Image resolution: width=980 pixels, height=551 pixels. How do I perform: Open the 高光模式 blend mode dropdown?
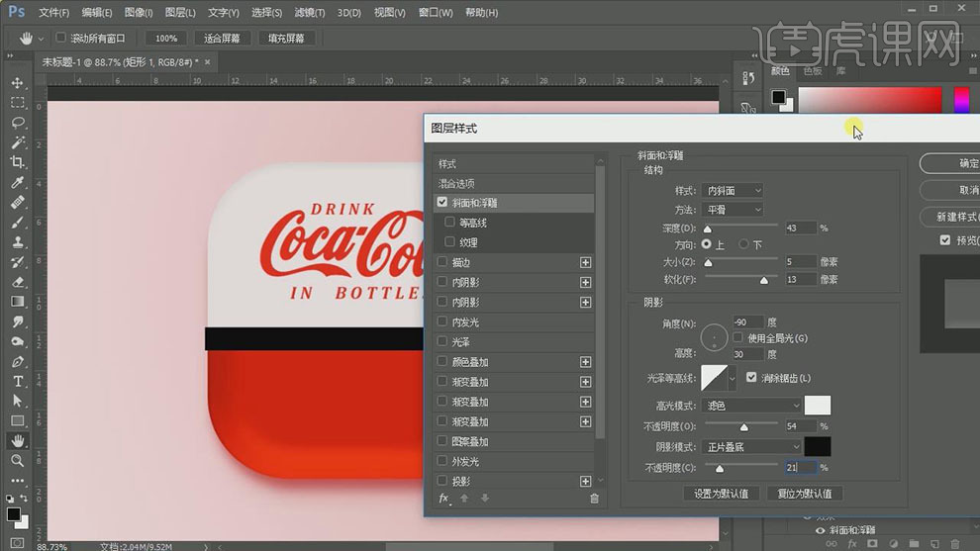[751, 405]
